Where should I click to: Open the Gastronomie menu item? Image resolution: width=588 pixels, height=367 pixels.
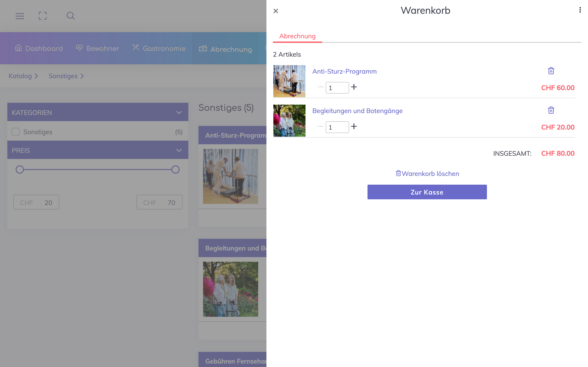point(159,48)
